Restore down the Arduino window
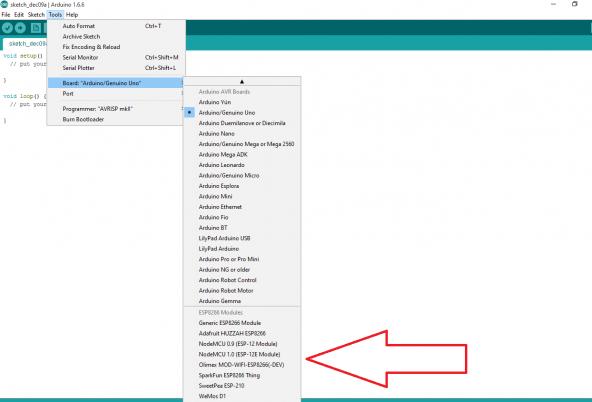This screenshot has height=402, width=592. click(575, 4)
